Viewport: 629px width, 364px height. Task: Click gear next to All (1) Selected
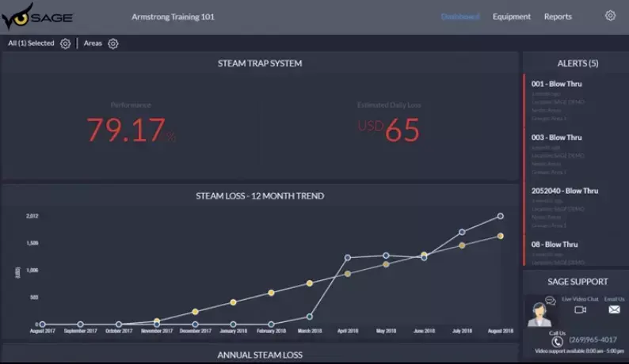tap(66, 44)
